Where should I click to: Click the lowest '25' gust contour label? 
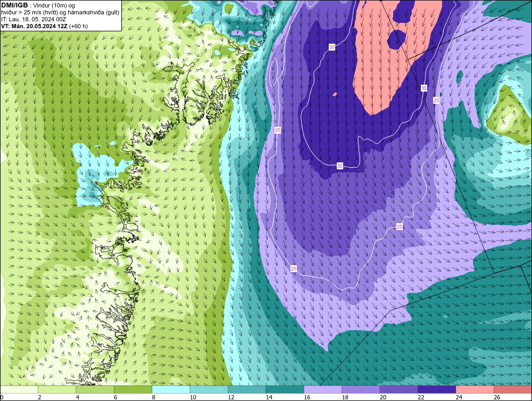tap(294, 268)
